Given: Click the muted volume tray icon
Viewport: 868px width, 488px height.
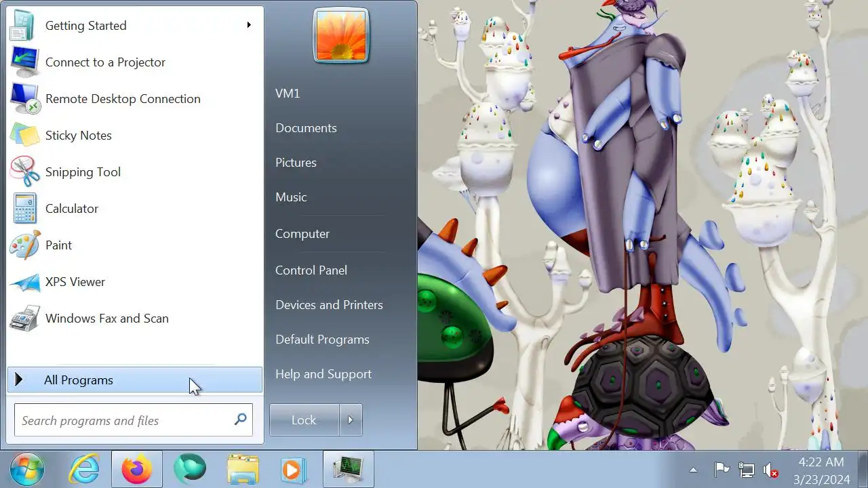Looking at the screenshot, I should click(770, 470).
